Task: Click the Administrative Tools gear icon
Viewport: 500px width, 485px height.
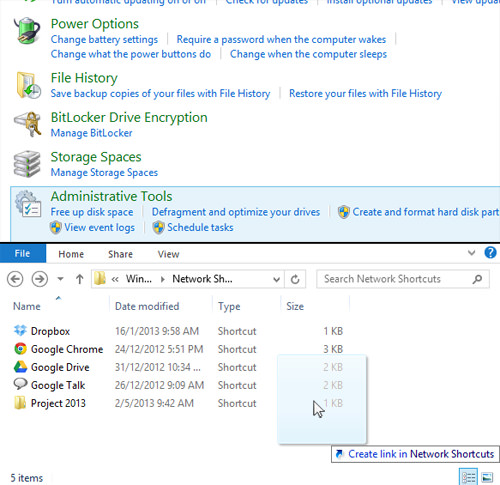Action: 28,204
